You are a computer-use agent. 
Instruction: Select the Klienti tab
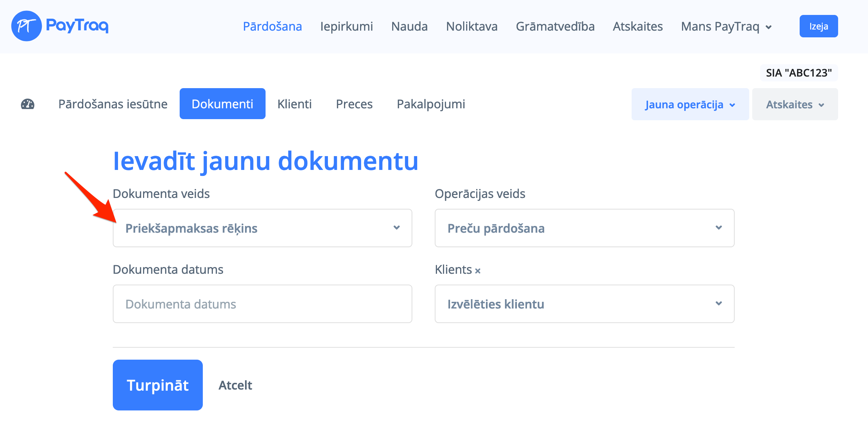(x=294, y=104)
